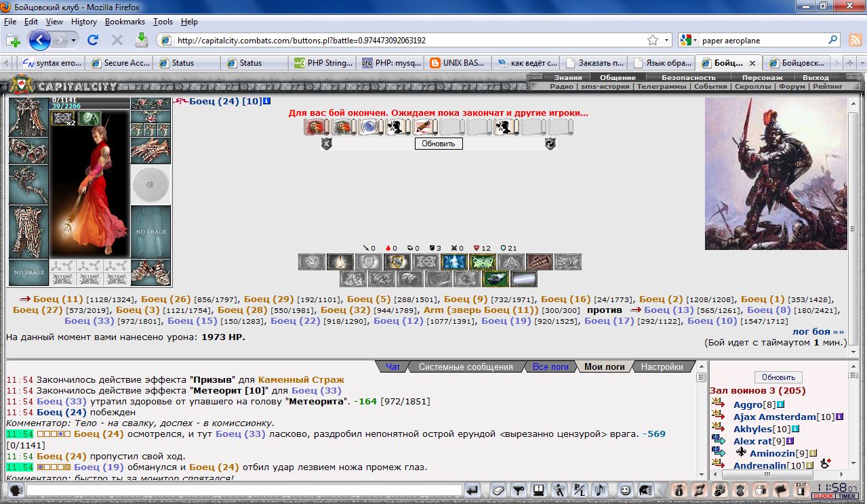
Task: Click the P/L icon in chat bar
Action: (x=580, y=490)
